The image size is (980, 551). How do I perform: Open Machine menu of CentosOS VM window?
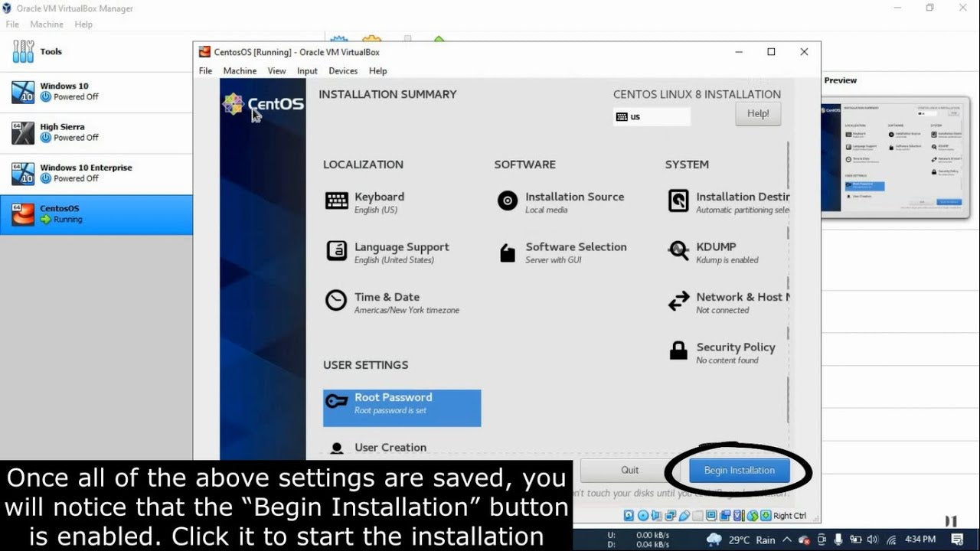(240, 70)
